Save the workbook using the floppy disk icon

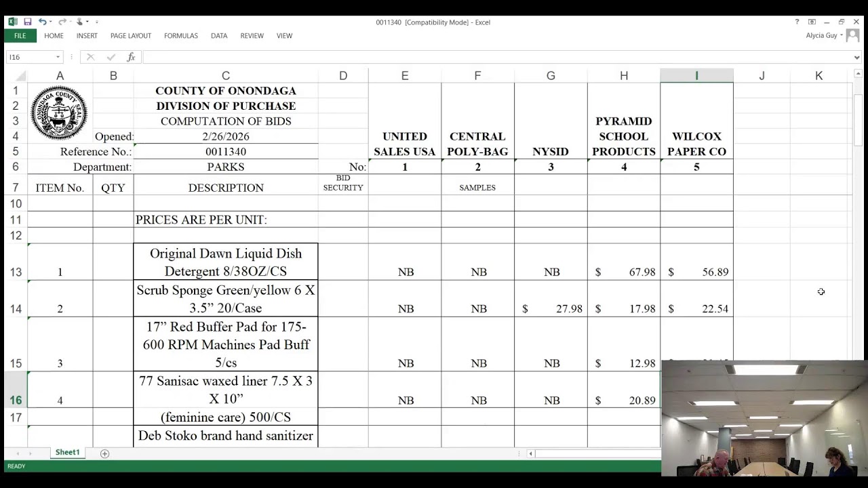28,22
